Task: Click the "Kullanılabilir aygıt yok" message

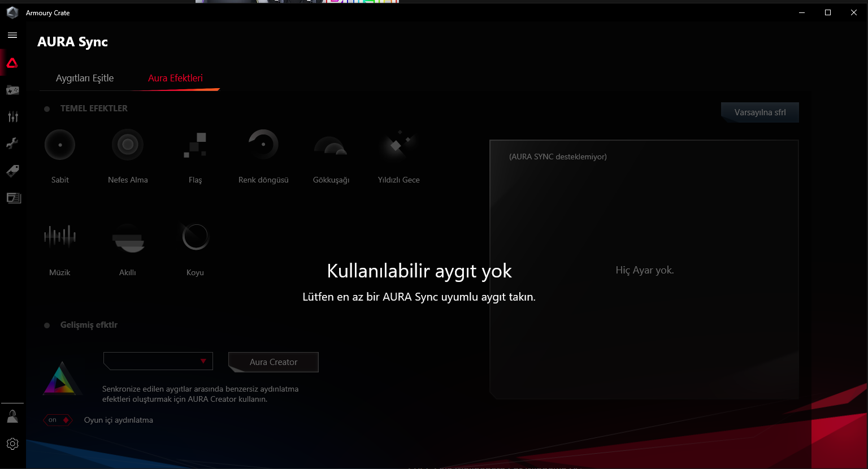Action: coord(419,271)
